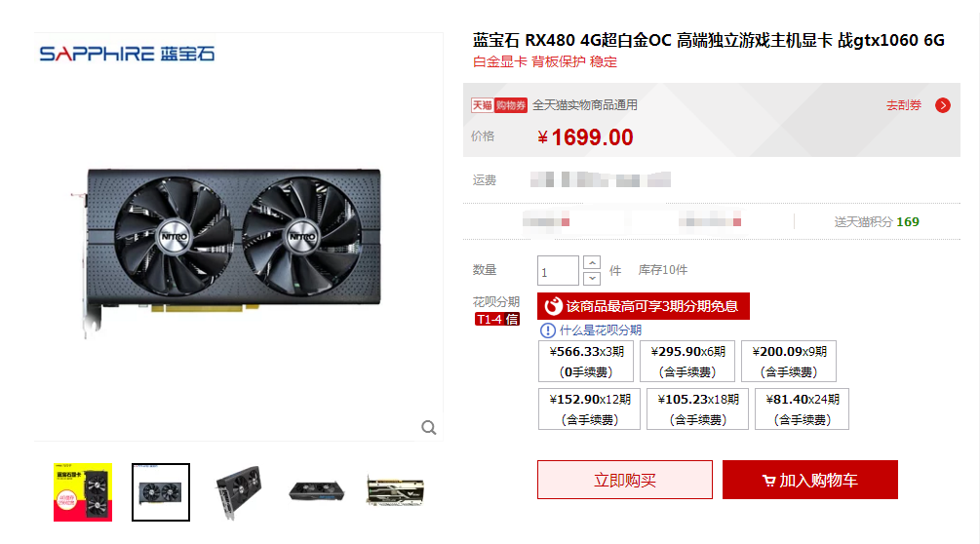The height and width of the screenshot is (544, 980).
Task: Choose the ¥152.90x12期 installment plan
Action: (589, 409)
